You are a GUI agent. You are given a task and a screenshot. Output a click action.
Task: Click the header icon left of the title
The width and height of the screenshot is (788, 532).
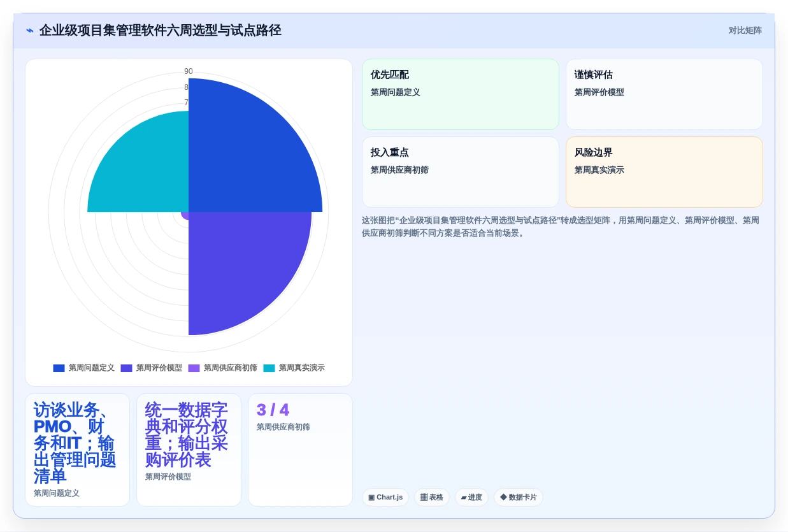pyautogui.click(x=30, y=31)
